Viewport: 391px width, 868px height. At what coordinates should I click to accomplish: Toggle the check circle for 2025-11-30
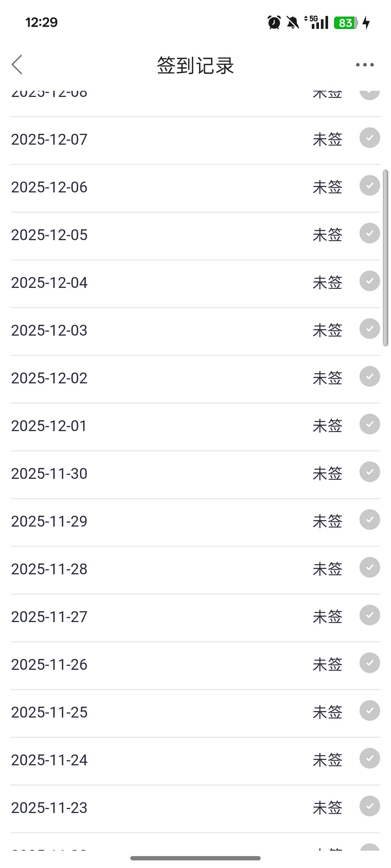tap(370, 472)
